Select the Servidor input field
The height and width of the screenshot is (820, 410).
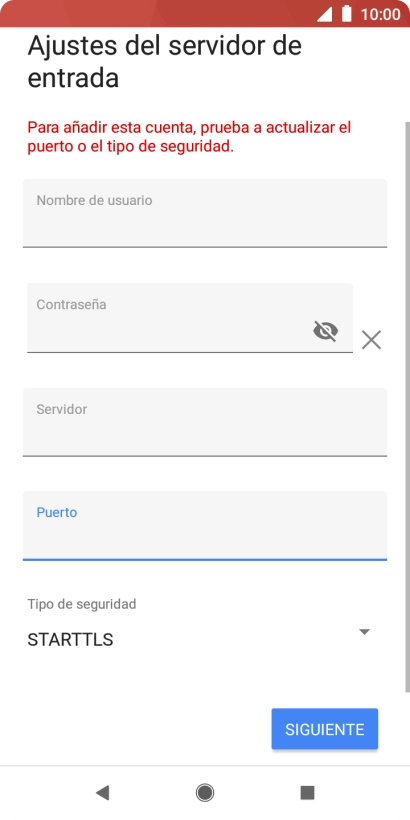205,422
